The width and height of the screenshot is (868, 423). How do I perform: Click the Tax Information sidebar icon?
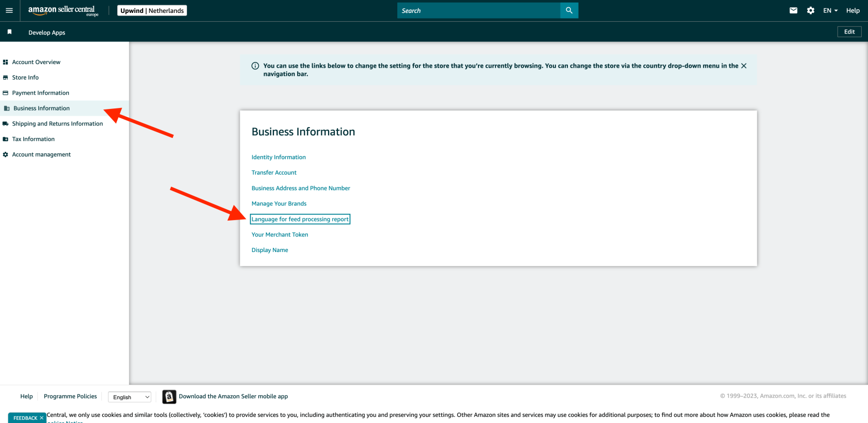pyautogui.click(x=6, y=139)
